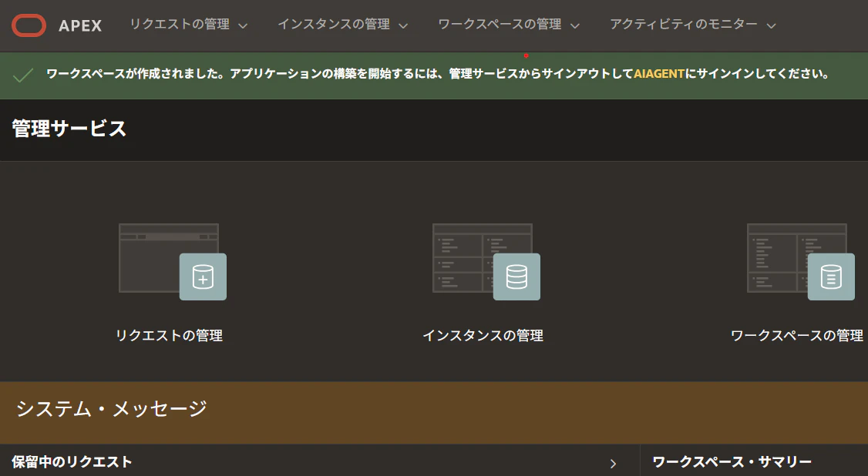Image resolution: width=868 pixels, height=476 pixels.
Task: Expand the chevron next to インスタンスの管理 in navbar
Action: (x=403, y=25)
